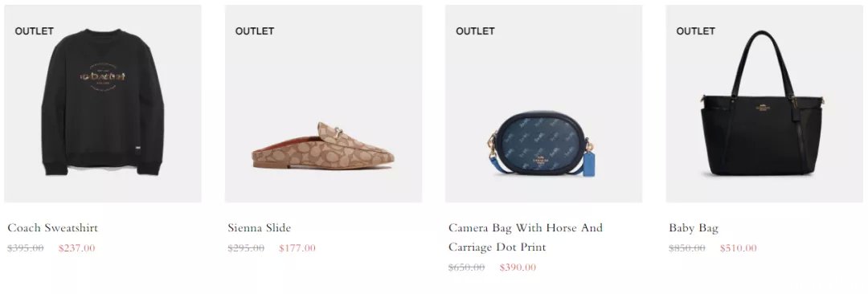This screenshot has height=294, width=868.
Task: Click the Sienna Slide product title
Action: pos(259,228)
